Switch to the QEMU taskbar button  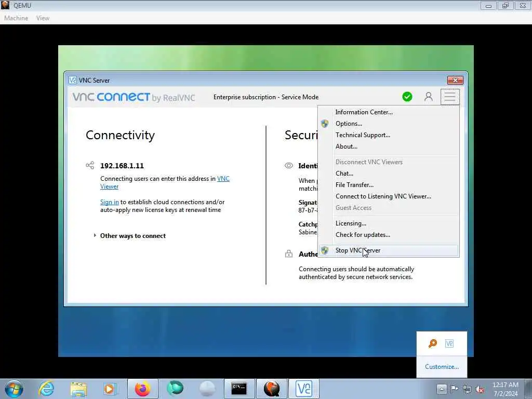tap(272, 389)
